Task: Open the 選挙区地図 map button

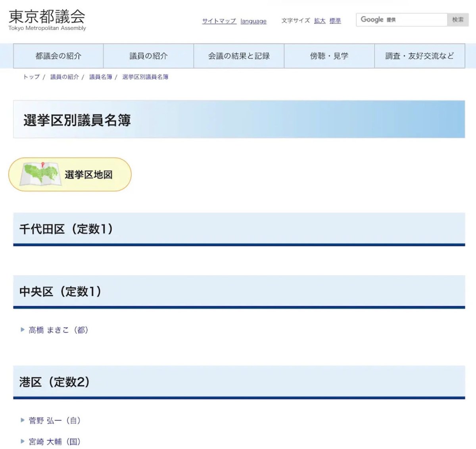Action: [x=70, y=175]
